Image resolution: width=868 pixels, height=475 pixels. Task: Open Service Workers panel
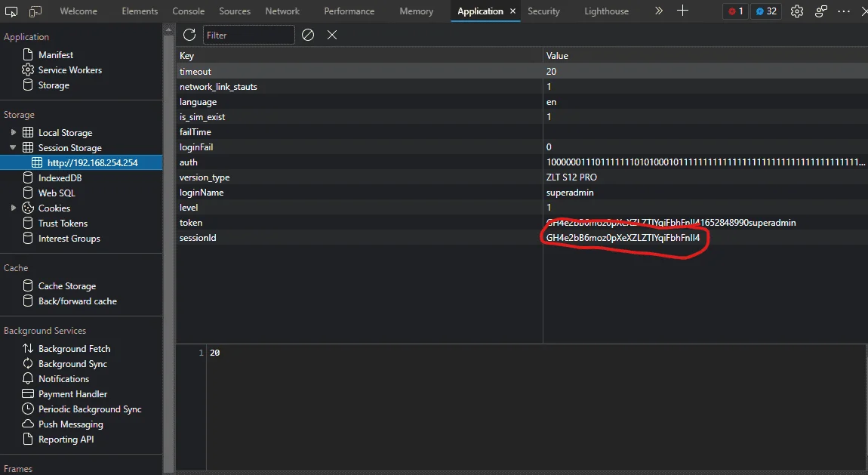click(x=69, y=69)
